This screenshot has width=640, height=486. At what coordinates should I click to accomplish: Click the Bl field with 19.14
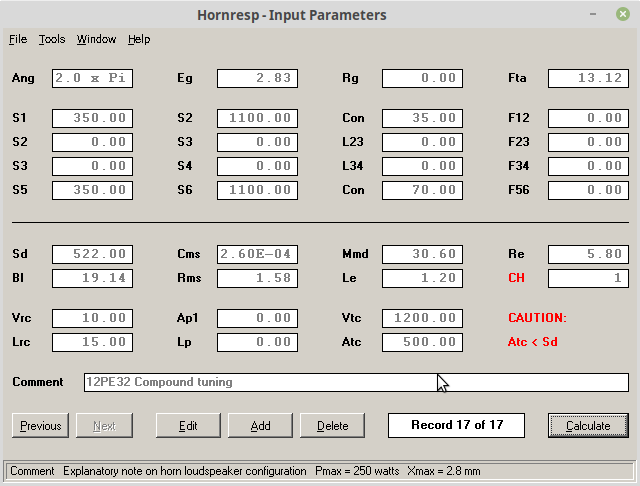tap(92, 278)
